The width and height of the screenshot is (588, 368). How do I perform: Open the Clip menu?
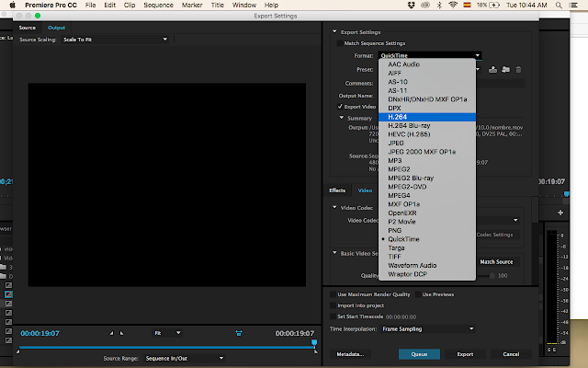point(130,5)
